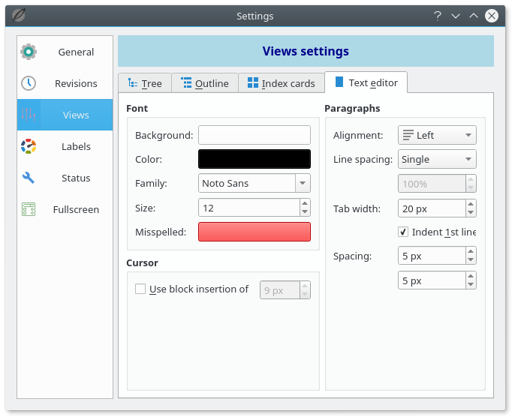The image size is (515, 420).
Task: Pick the Misspelled red color swatch
Action: 254,232
